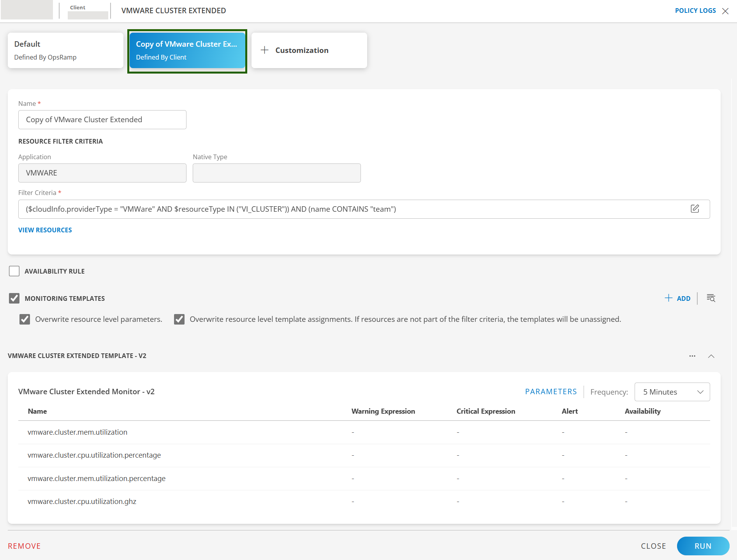
Task: Collapse the VMware Cluster Extended Template section
Action: (711, 356)
